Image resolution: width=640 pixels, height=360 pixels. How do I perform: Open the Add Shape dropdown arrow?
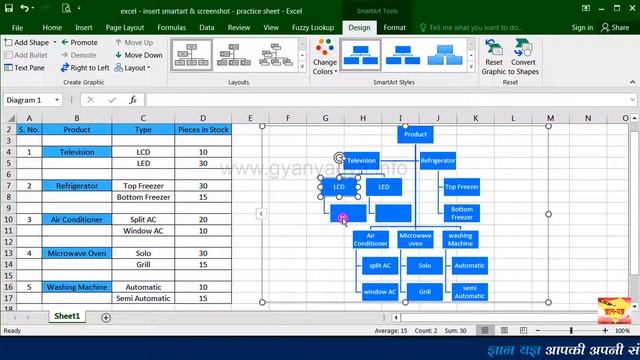tap(55, 42)
